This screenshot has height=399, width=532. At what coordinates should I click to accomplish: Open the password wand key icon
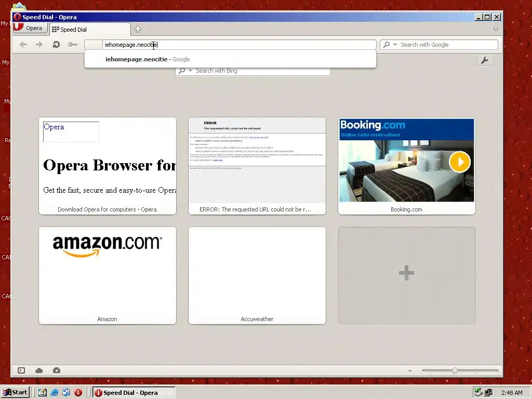click(x=73, y=45)
